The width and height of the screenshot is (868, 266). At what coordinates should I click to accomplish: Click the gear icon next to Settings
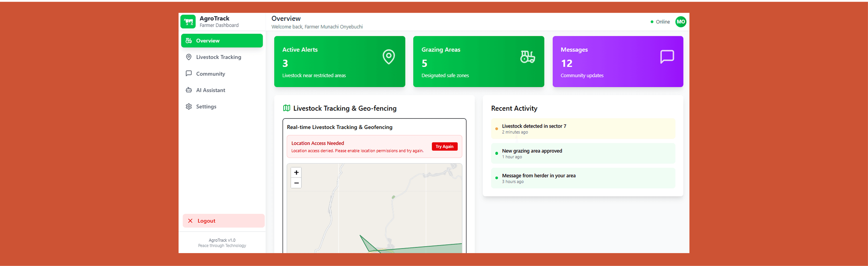[x=189, y=107]
